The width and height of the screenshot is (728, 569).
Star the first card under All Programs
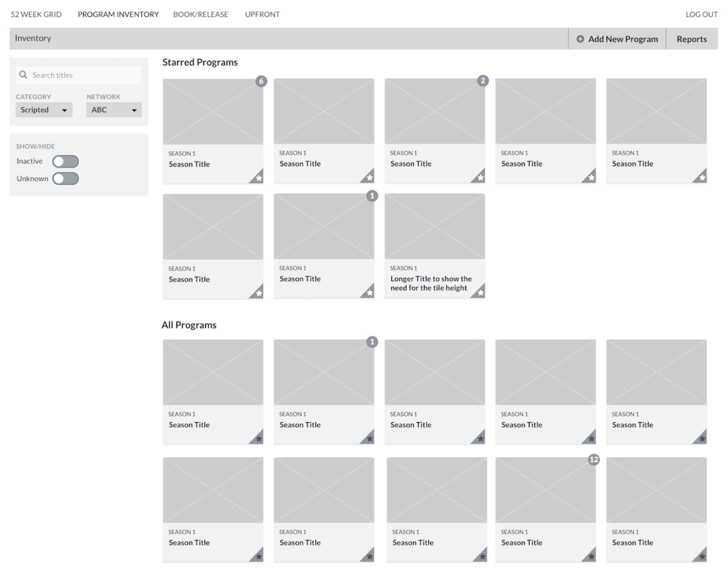(x=259, y=439)
